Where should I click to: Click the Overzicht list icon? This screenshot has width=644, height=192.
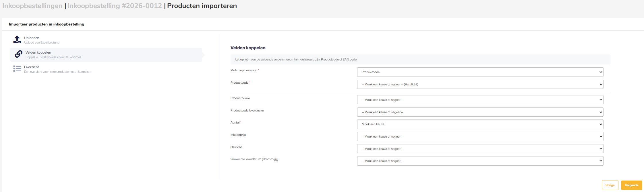coord(17,69)
